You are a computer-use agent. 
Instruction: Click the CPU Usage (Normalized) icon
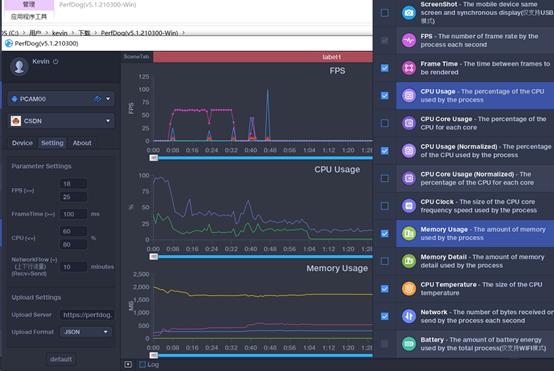click(x=409, y=151)
